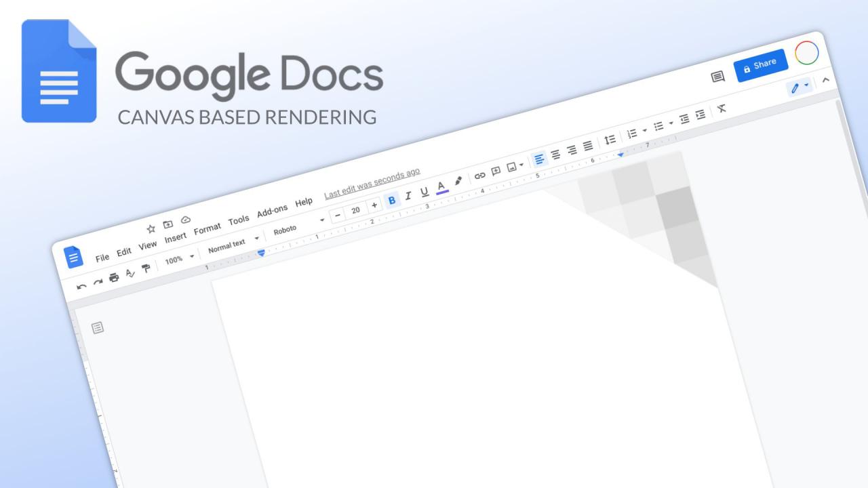Click the left indent ruler marker
The width and height of the screenshot is (868, 488).
coord(261,253)
